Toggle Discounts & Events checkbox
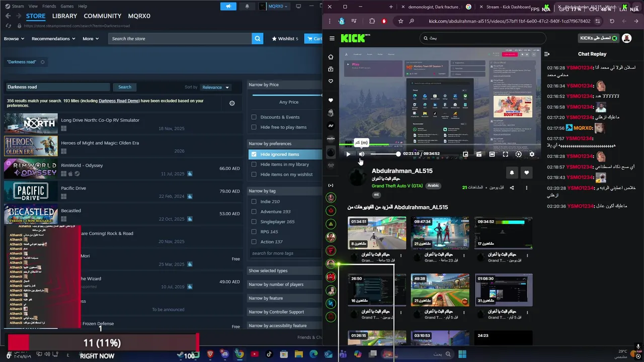The width and height of the screenshot is (644, 362). pyautogui.click(x=254, y=117)
